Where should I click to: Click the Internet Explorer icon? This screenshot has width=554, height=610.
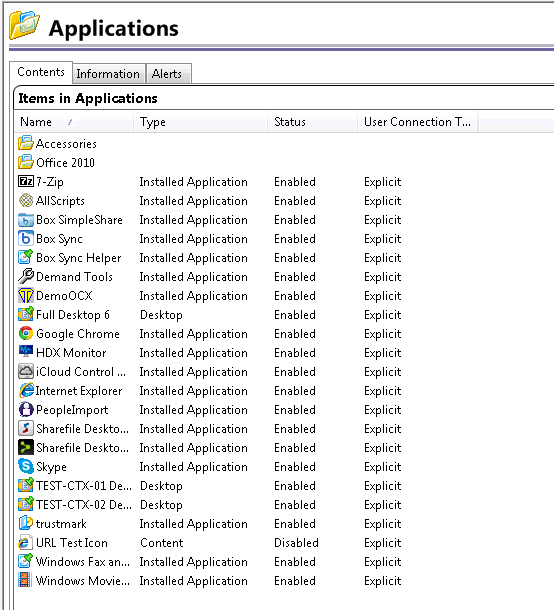(x=26, y=390)
